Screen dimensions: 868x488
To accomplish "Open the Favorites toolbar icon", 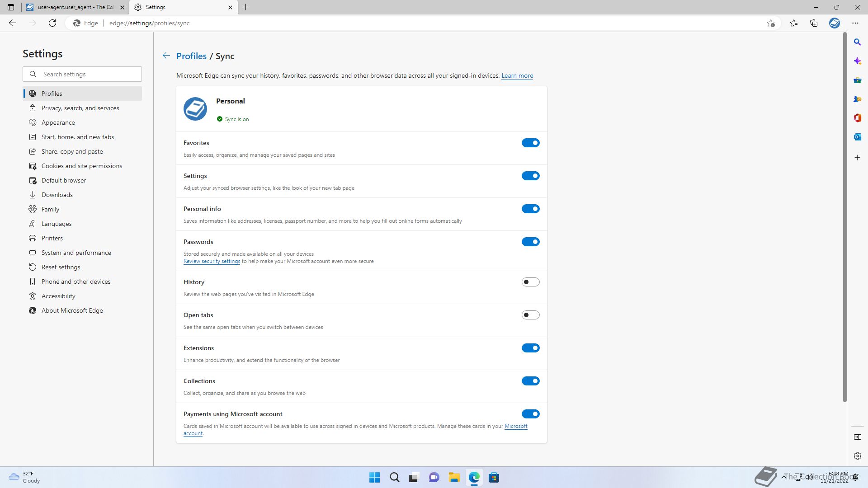I will click(x=794, y=23).
